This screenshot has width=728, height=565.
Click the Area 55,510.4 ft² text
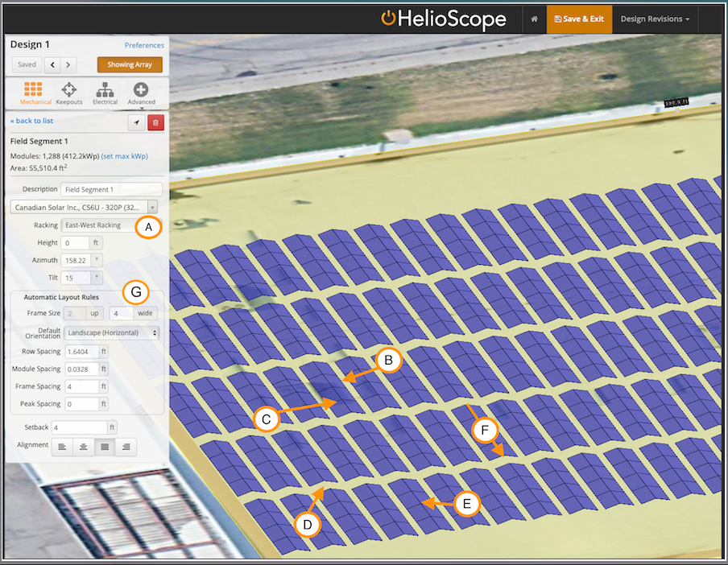pyautogui.click(x=39, y=168)
